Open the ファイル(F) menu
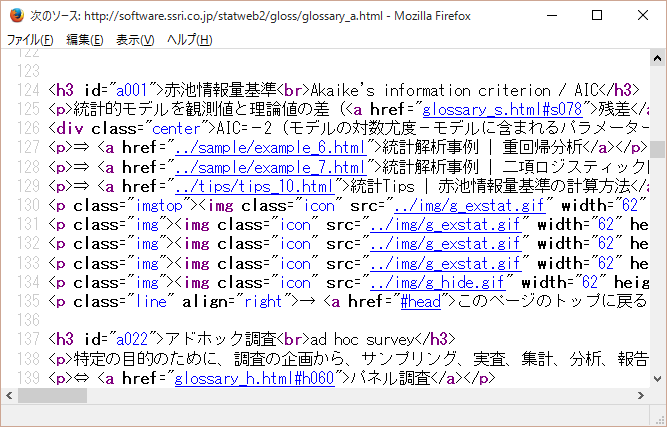Image resolution: width=667 pixels, height=427 pixels. [30, 40]
